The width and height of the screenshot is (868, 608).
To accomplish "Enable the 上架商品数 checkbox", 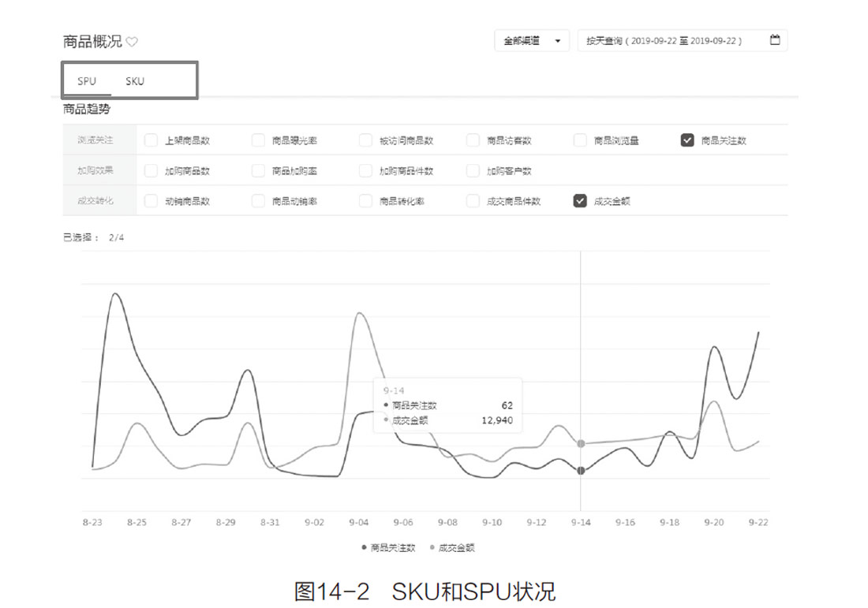I will pyautogui.click(x=151, y=140).
